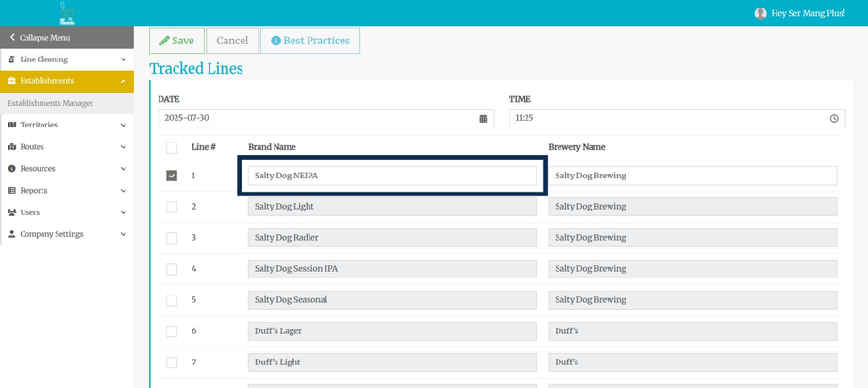Click line 7 Duff's brewery field
This screenshot has width=868, height=388.
point(693,363)
